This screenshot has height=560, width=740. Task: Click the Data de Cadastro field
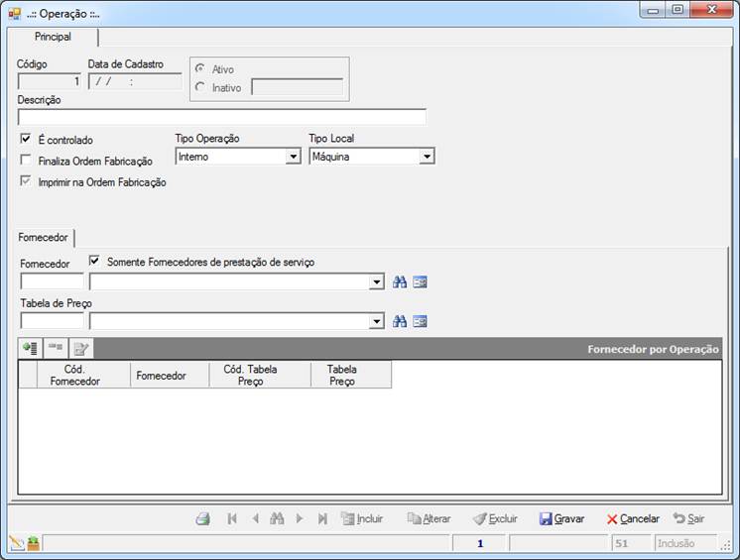pyautogui.click(x=135, y=81)
